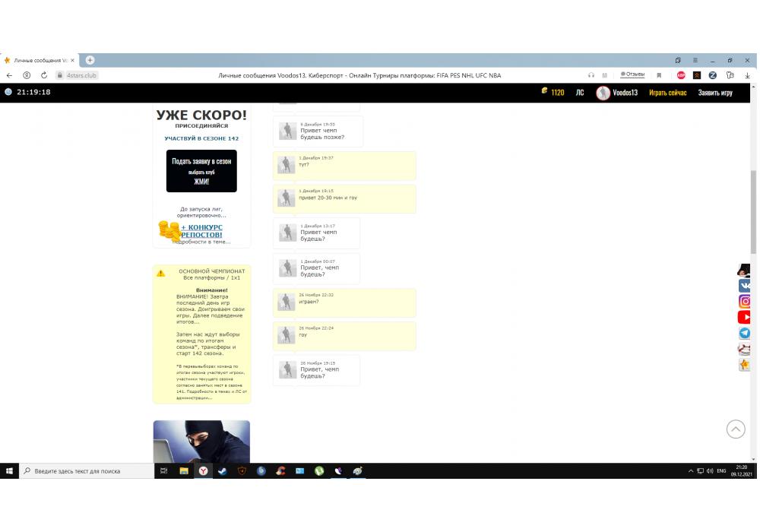Open the blue Z extension icon

(713, 75)
